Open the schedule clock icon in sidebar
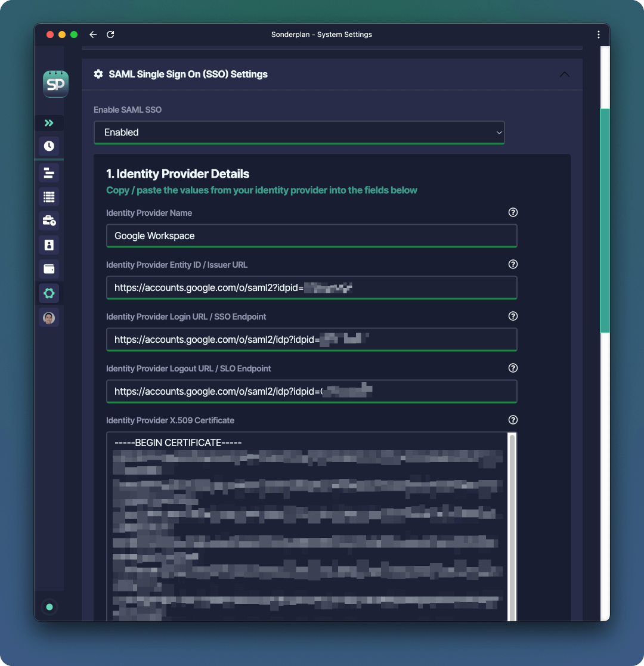Image resolution: width=644 pixels, height=666 pixels. pyautogui.click(x=49, y=146)
